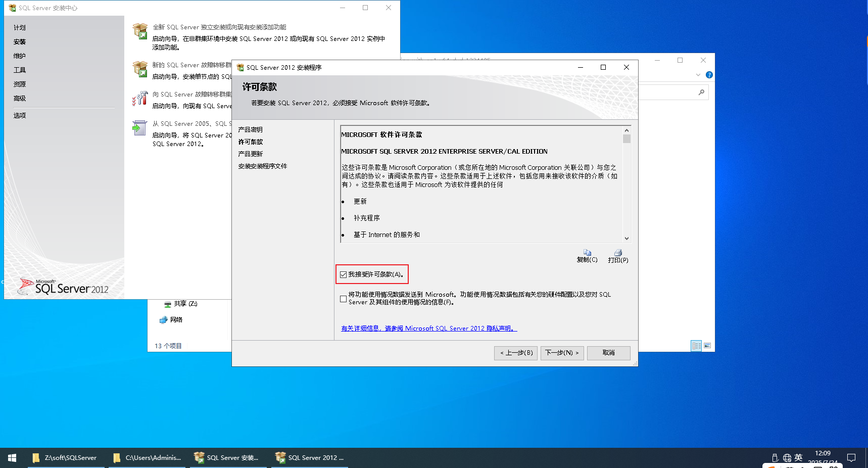Viewport: 868px width, 468px height.
Task: Switch to SQL Server 2012 taskbar item
Action: tap(310, 458)
